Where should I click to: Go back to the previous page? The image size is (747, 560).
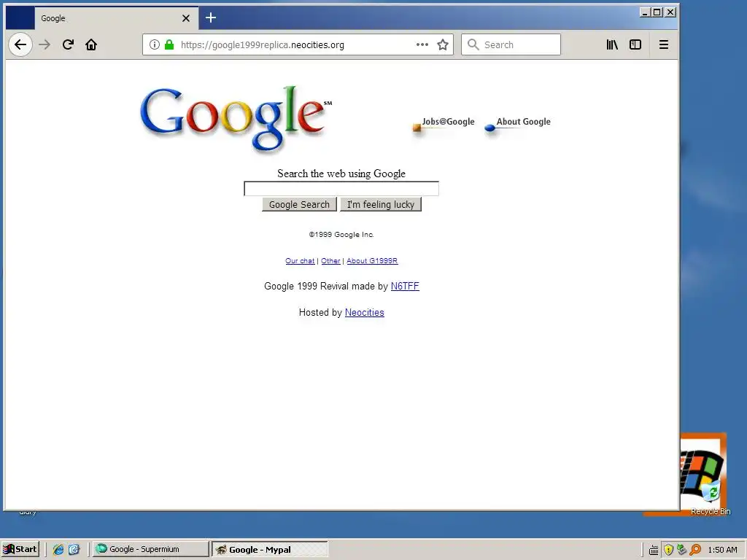click(x=20, y=44)
